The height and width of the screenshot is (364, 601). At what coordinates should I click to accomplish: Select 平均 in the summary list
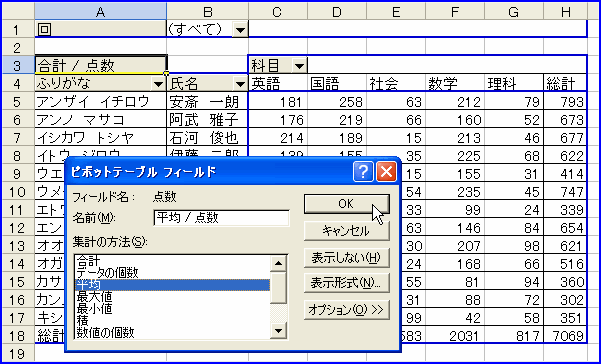(172, 285)
